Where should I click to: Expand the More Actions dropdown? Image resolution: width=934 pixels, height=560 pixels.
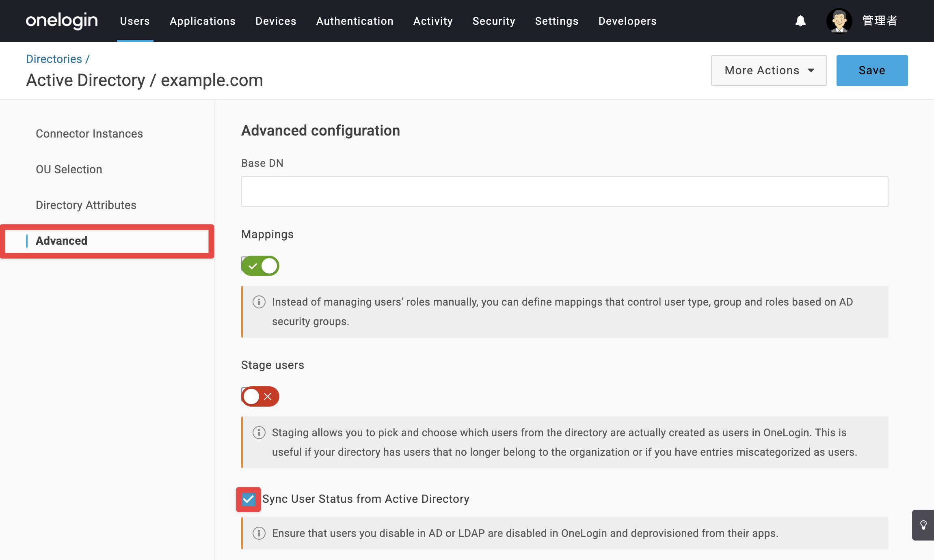[769, 71]
